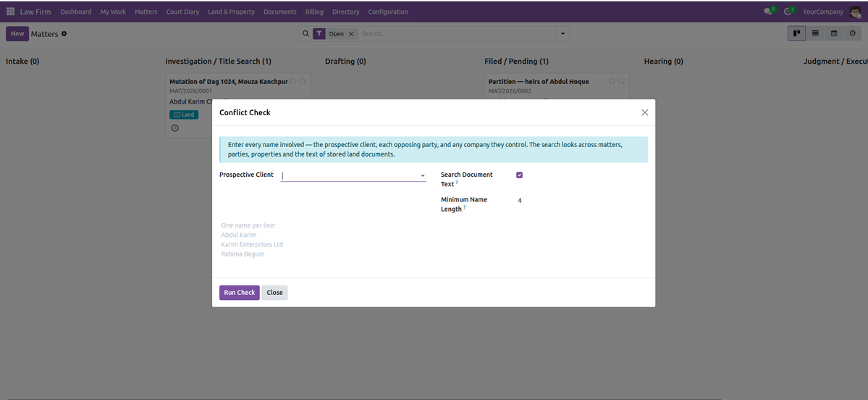Show help tooltip for Minimum Name Length
The height and width of the screenshot is (400, 868).
point(465,207)
